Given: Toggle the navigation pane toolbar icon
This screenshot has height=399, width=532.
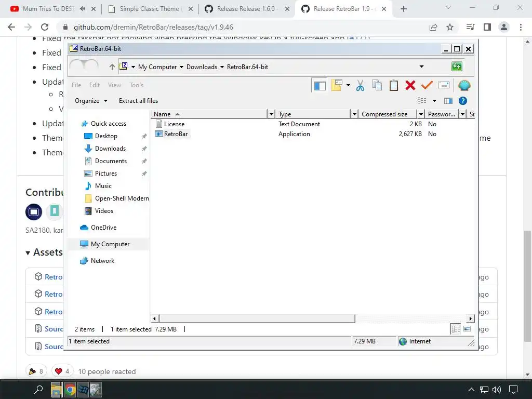Looking at the screenshot, I should 320,86.
